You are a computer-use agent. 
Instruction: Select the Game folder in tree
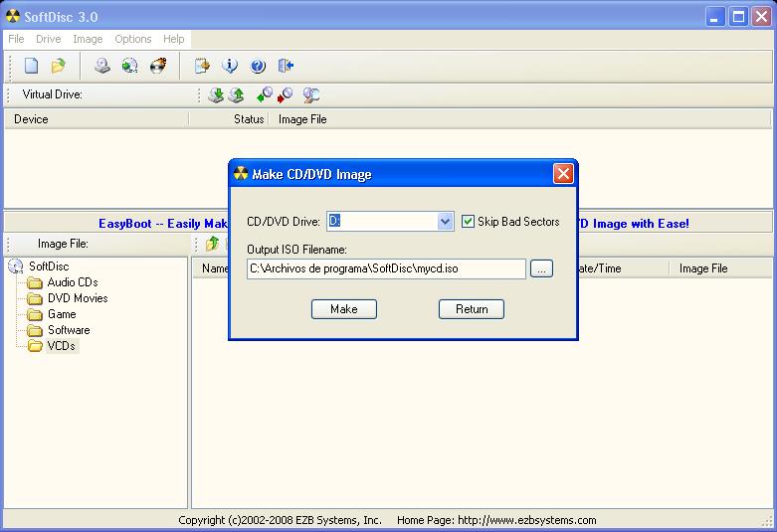click(x=62, y=314)
